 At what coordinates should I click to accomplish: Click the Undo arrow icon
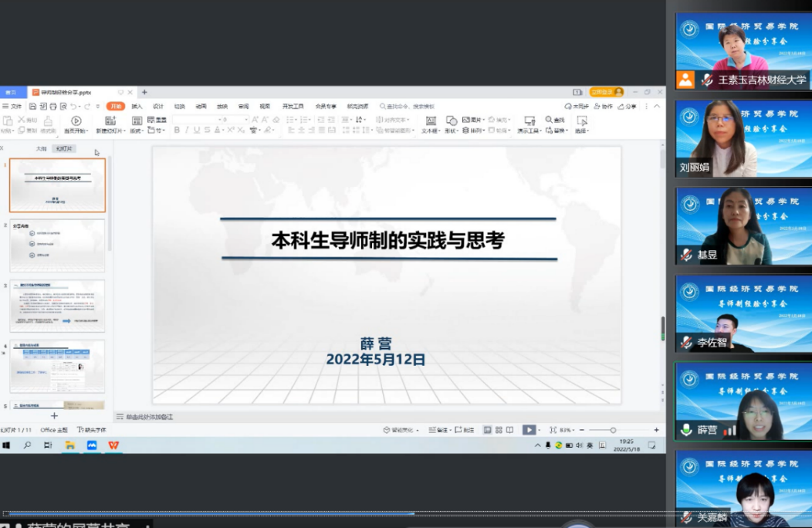(73, 107)
